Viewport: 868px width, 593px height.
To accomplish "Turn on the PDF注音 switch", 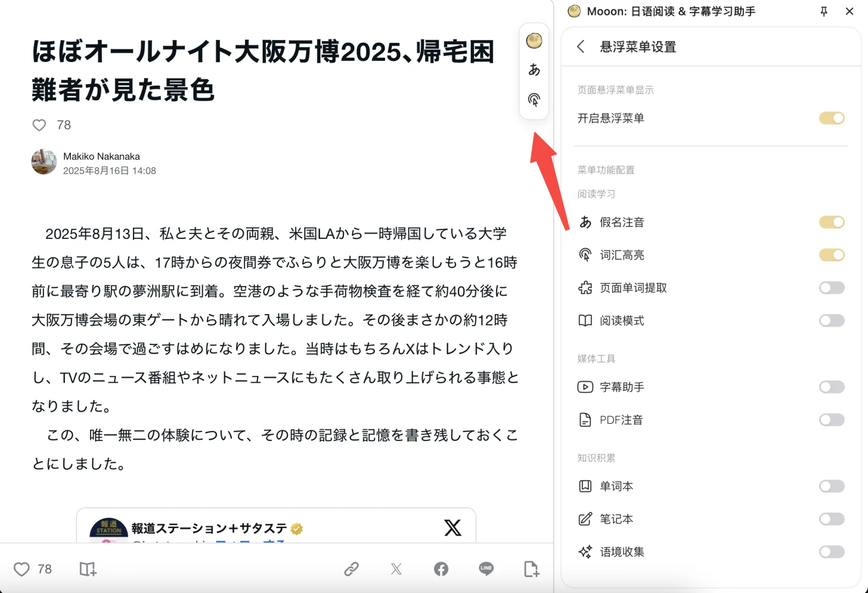I will pyautogui.click(x=832, y=420).
